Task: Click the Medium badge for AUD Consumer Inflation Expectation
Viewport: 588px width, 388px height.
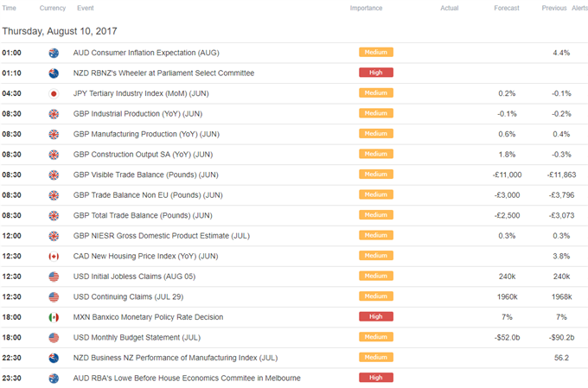Action: click(376, 52)
